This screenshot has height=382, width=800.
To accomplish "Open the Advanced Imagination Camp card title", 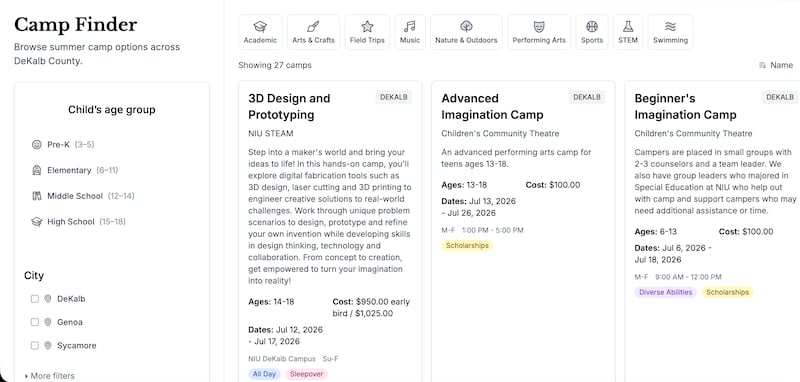I will coord(492,107).
